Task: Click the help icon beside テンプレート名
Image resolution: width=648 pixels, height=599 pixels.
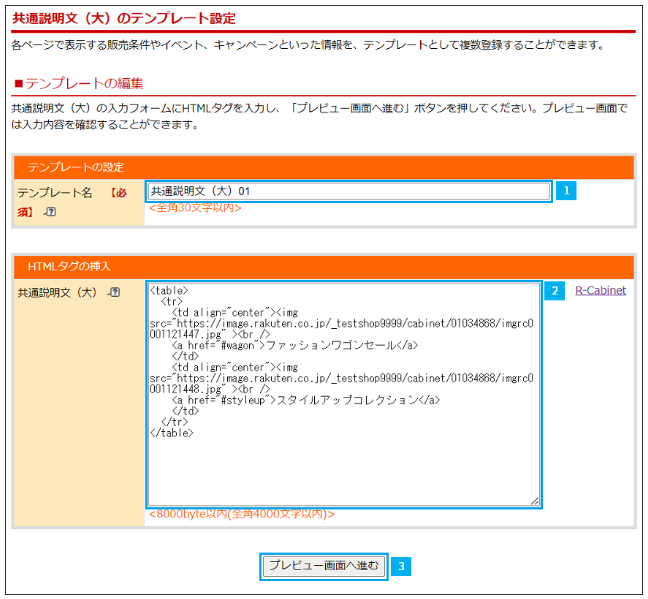Action: point(51,212)
